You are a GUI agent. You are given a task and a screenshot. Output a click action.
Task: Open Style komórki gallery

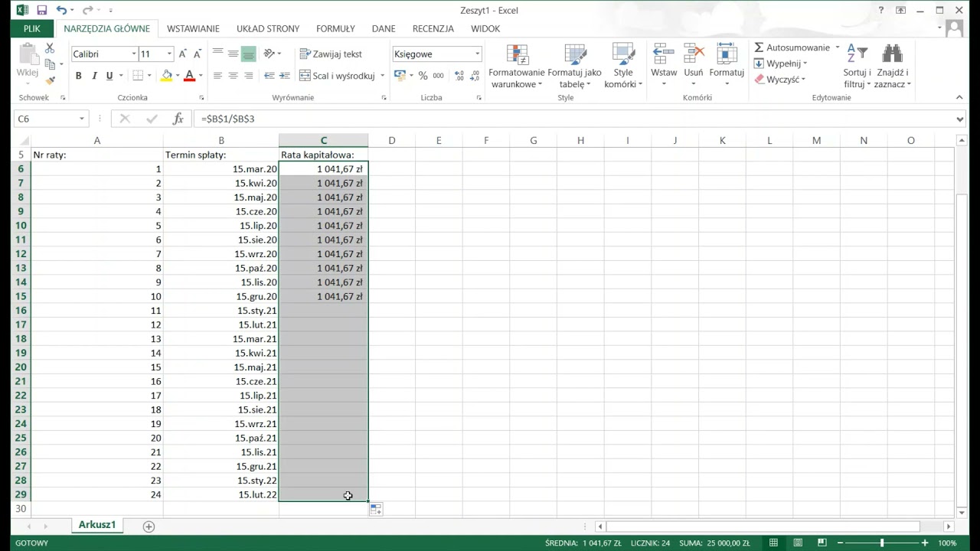[x=623, y=67]
